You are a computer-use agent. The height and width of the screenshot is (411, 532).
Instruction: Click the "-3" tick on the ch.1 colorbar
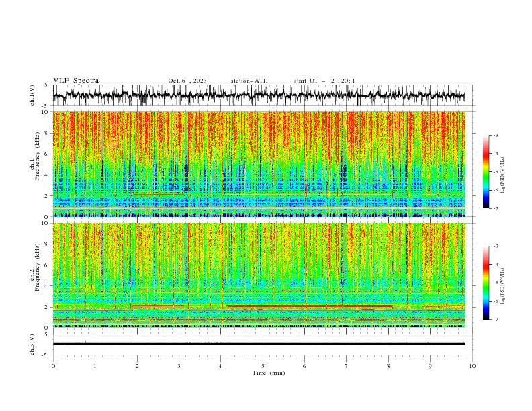click(496, 135)
